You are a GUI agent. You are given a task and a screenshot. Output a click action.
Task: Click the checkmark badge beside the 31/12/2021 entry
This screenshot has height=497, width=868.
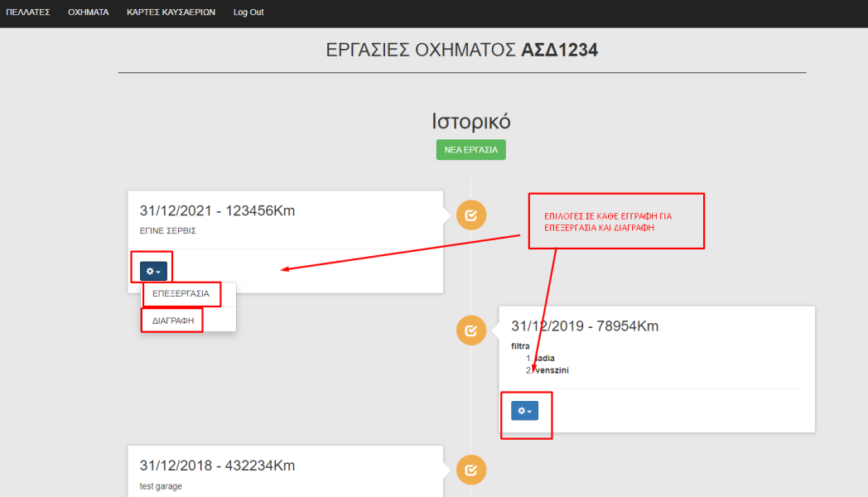click(x=471, y=215)
